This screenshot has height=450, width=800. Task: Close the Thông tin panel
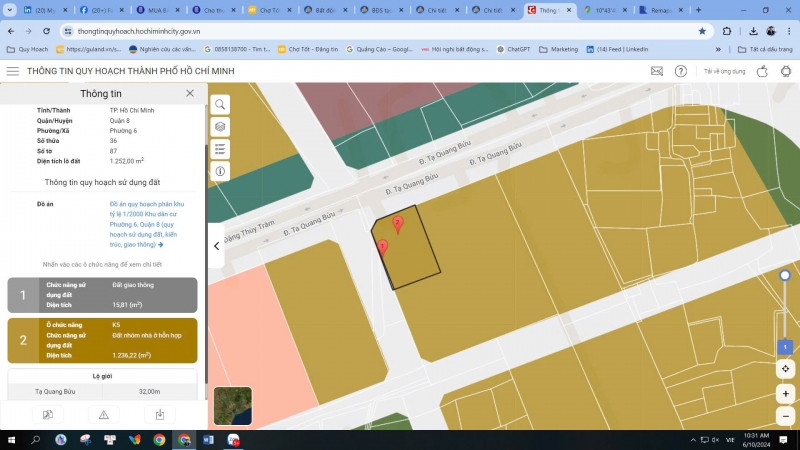click(190, 93)
